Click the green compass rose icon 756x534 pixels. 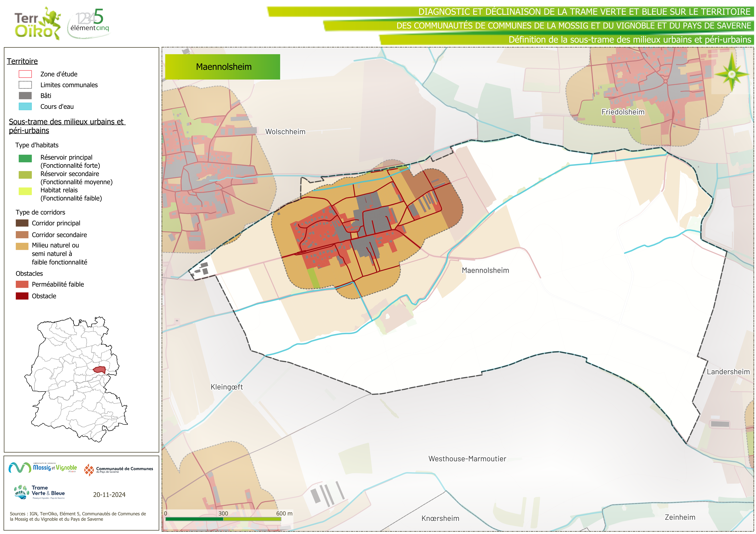pyautogui.click(x=732, y=74)
